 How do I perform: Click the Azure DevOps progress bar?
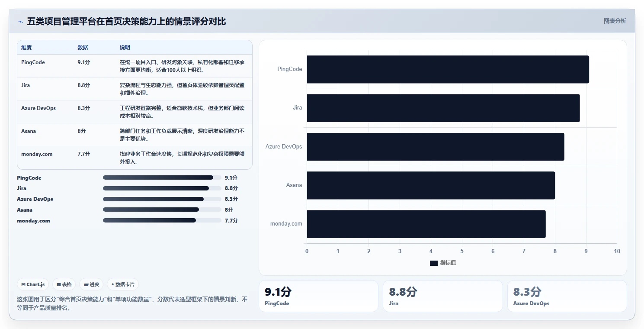[162, 199]
